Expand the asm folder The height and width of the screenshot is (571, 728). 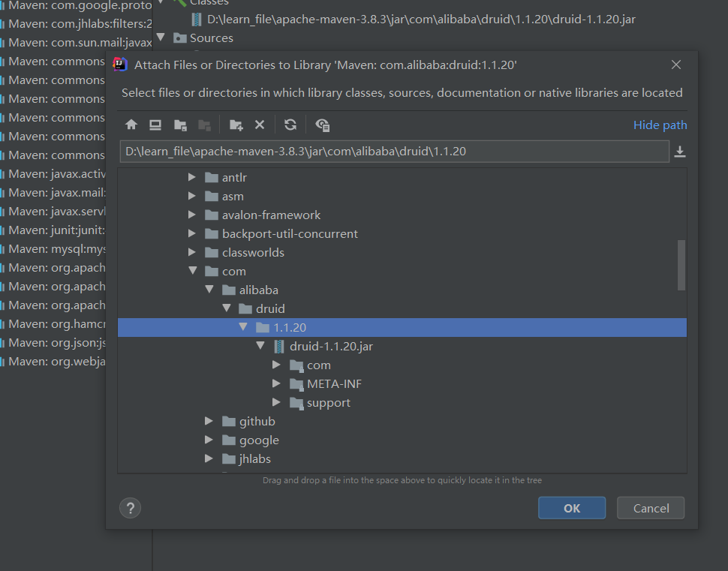(191, 196)
